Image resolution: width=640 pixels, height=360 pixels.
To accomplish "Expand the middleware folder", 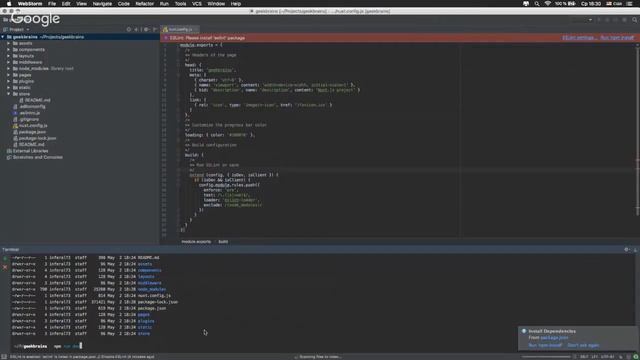I will coord(9,62).
